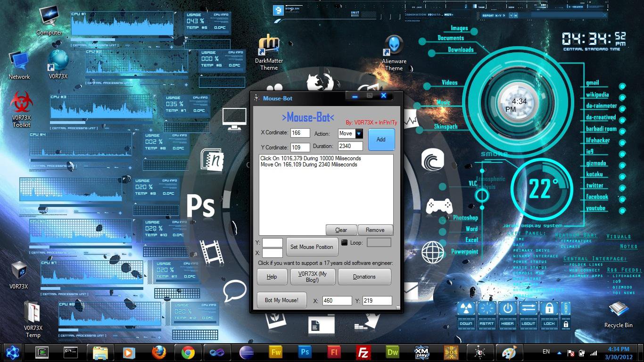Open Dreamweaver from the taskbar
The height and width of the screenshot is (362, 644).
tap(392, 352)
